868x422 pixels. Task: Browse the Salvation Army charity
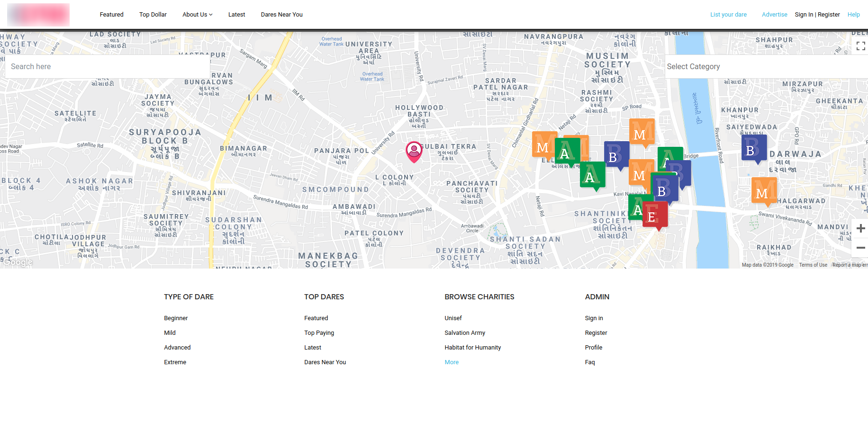point(465,333)
